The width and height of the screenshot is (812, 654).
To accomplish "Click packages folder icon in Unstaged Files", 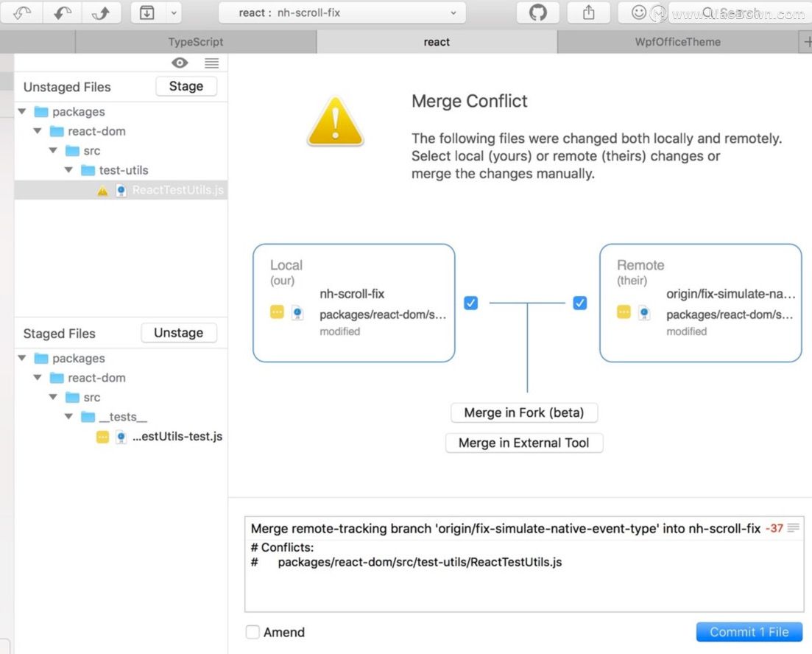I will click(x=41, y=111).
